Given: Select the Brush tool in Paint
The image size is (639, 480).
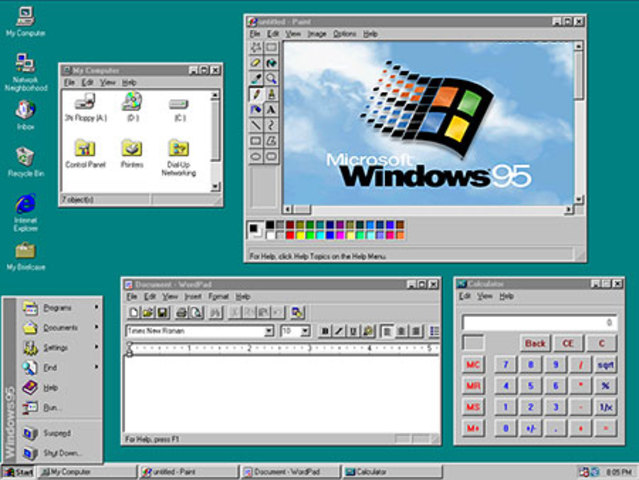Looking at the screenshot, I should click(x=271, y=95).
